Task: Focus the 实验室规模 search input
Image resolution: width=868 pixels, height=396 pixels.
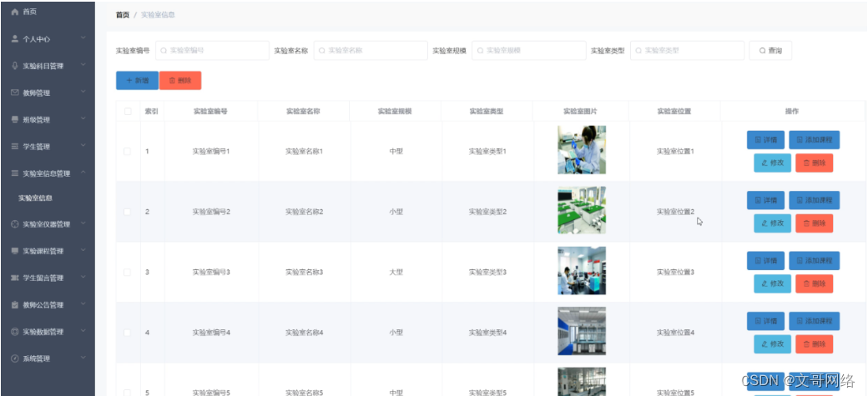Action: (x=528, y=50)
